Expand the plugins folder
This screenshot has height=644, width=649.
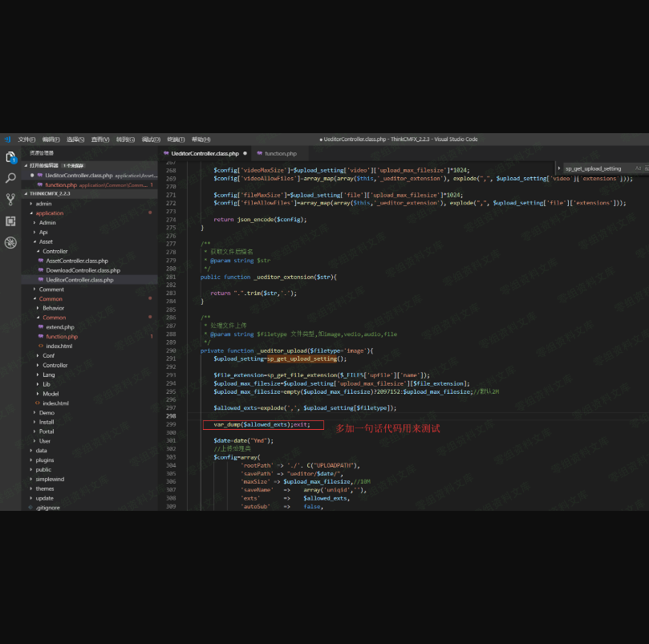point(44,460)
